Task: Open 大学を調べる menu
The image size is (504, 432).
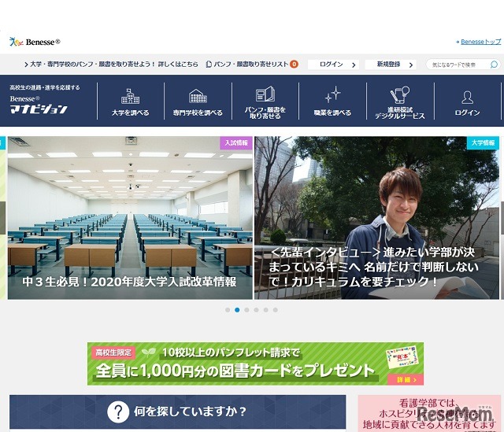Action: pos(130,102)
